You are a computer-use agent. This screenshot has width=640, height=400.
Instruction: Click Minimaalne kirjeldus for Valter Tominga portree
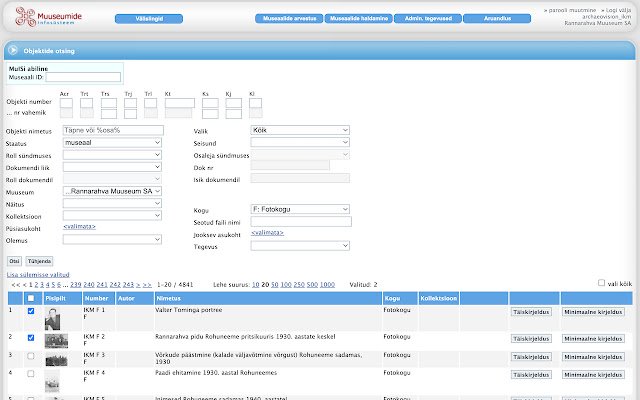(593, 312)
